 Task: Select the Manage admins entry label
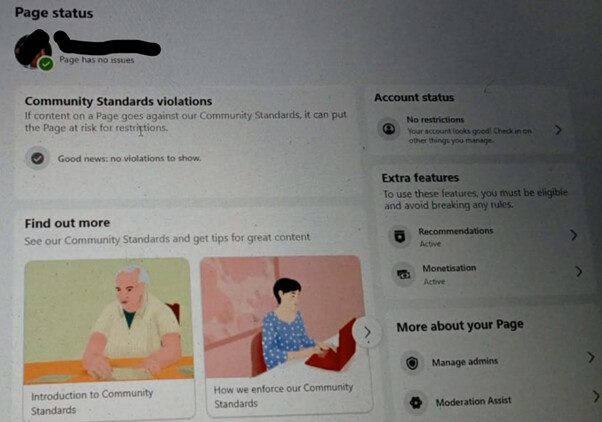(x=465, y=362)
